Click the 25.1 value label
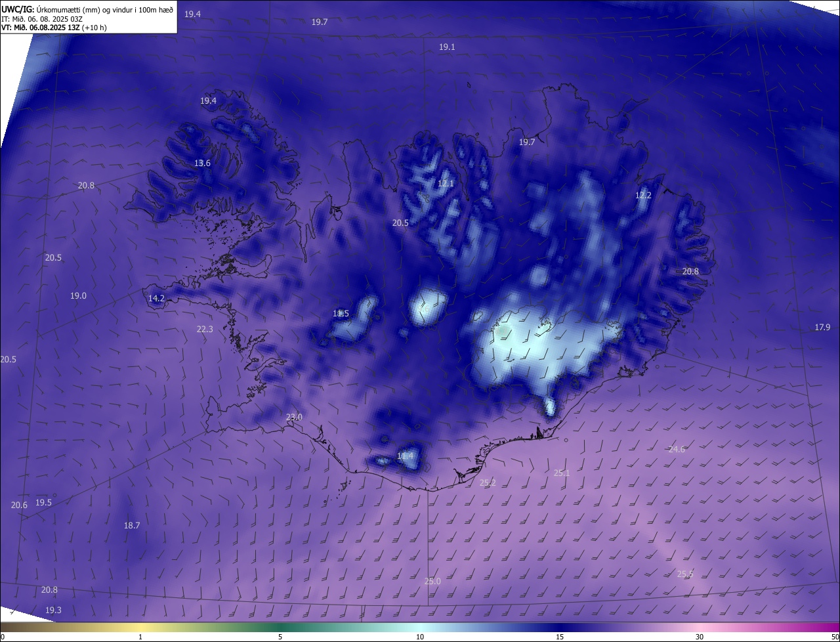This screenshot has width=840, height=642. coord(562,473)
